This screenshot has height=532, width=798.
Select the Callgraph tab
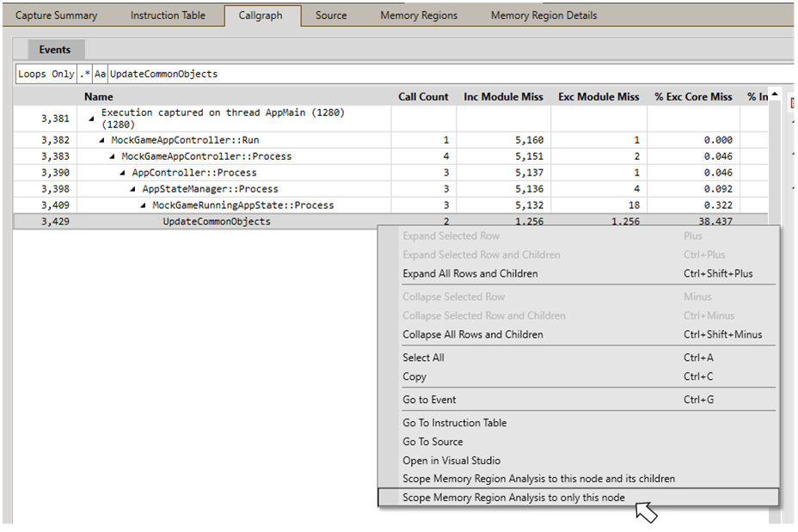click(261, 15)
